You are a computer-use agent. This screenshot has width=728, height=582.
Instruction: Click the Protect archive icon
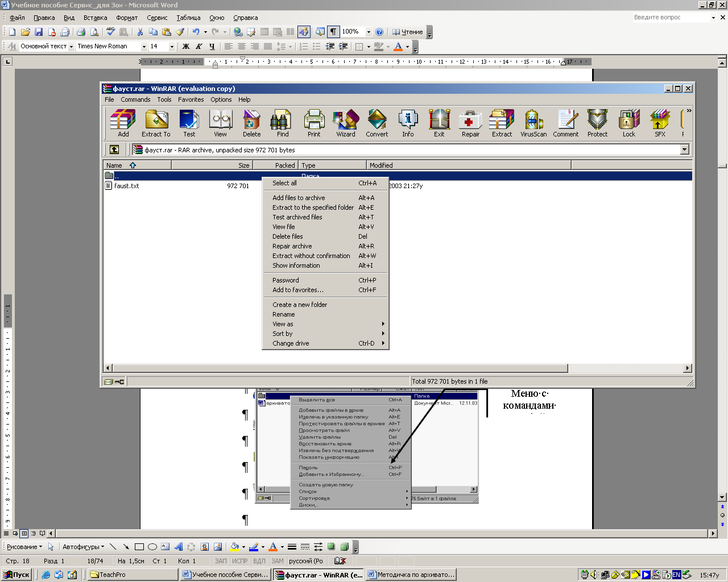597,123
